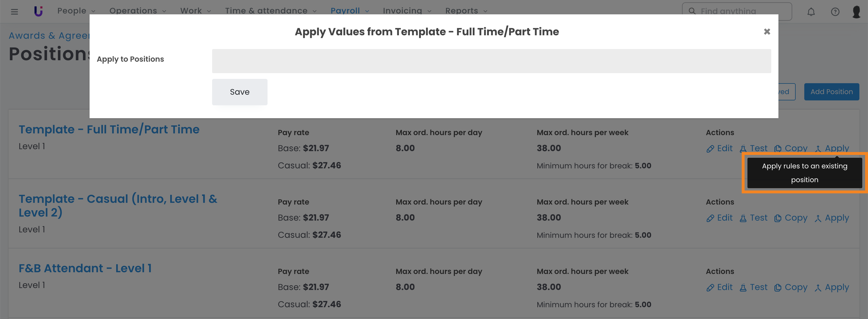Copy the F&B Attendant position

[790, 287]
